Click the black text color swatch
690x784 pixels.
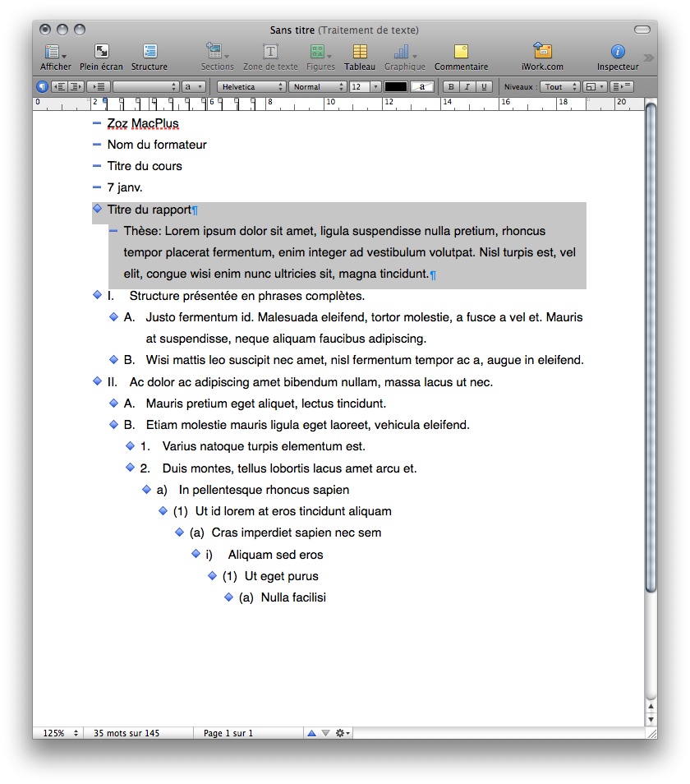(x=396, y=86)
